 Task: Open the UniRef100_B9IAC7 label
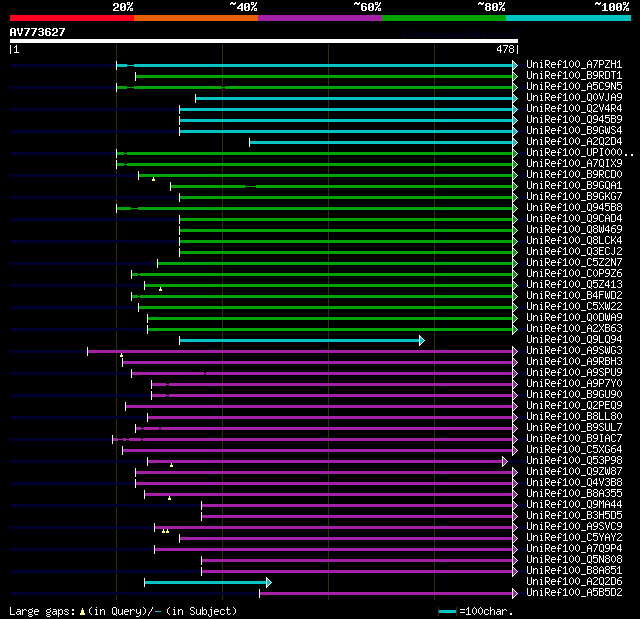point(574,439)
